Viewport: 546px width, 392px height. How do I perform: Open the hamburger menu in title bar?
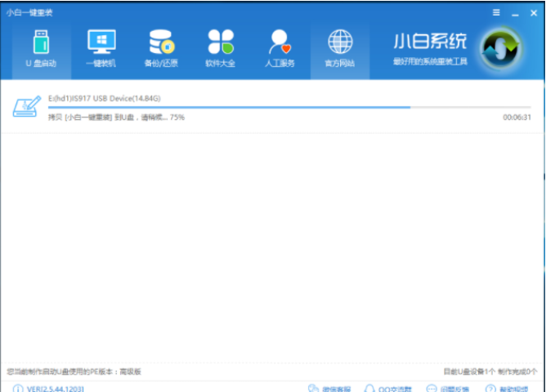[x=496, y=13]
